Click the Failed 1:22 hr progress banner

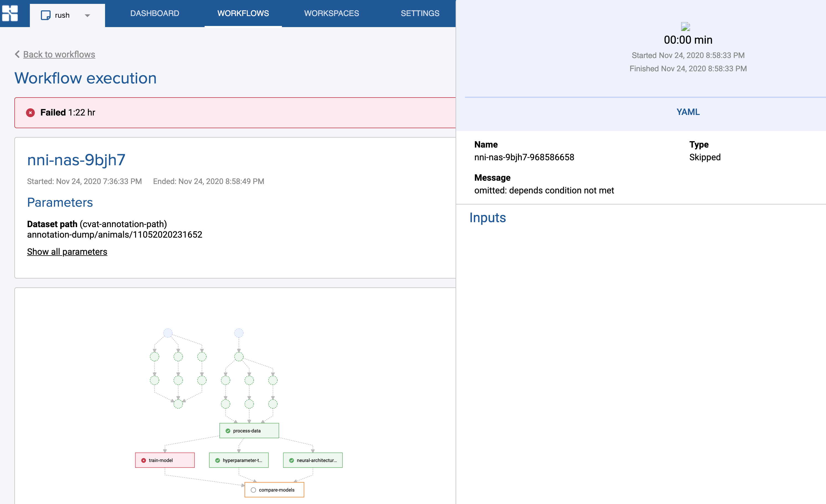tap(235, 113)
